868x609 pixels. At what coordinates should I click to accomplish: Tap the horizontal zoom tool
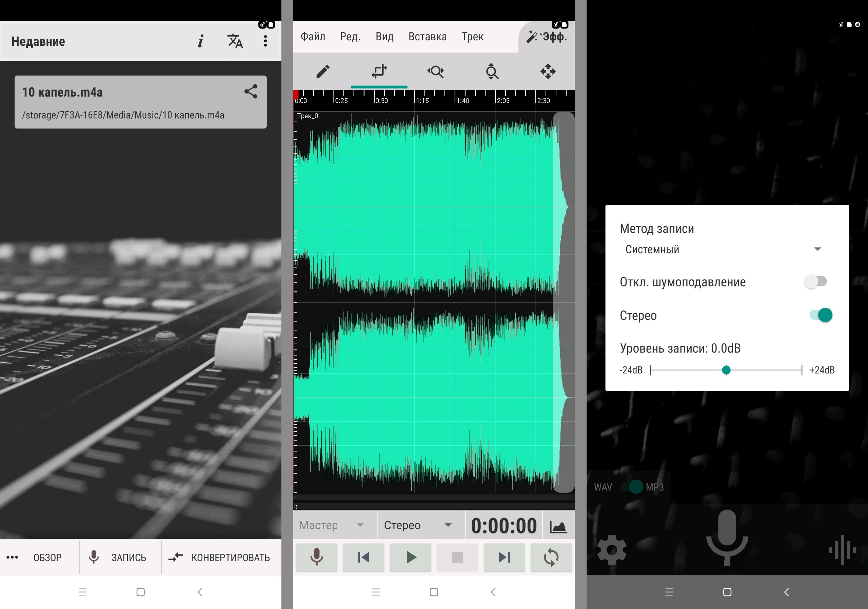[x=435, y=72]
